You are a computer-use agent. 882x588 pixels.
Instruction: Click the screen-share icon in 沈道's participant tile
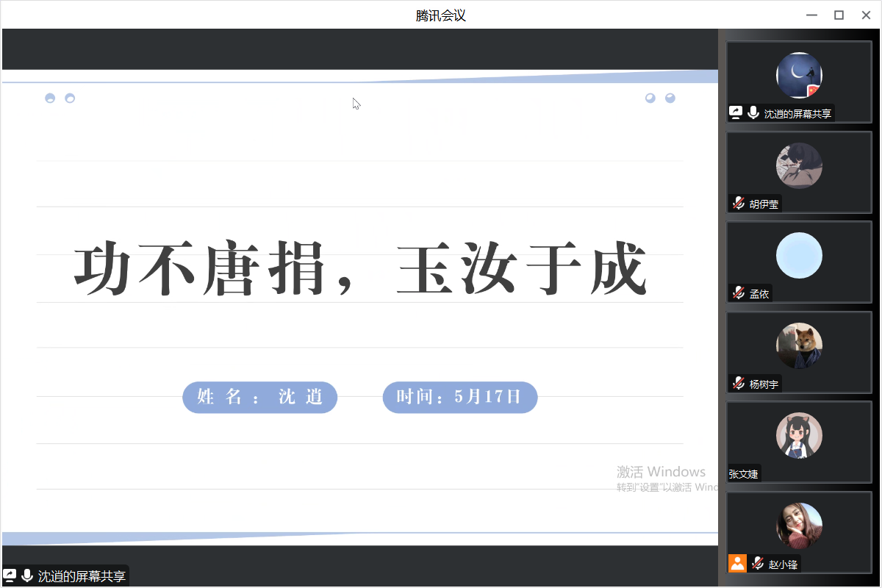pos(736,112)
